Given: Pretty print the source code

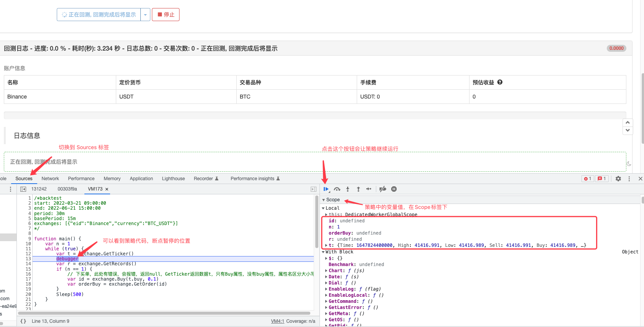Looking at the screenshot, I should pyautogui.click(x=23, y=321).
